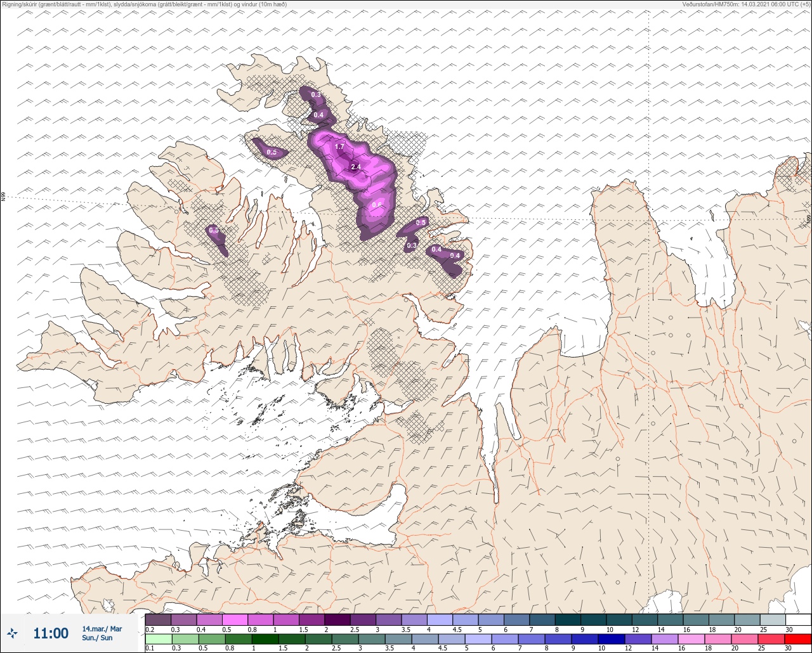Click the 1.7 precipitation value on the map
This screenshot has width=812, height=653.
339,146
